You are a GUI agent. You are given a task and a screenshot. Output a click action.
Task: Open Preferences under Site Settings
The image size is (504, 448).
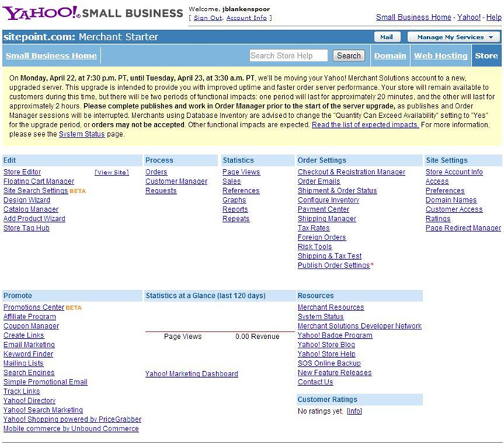pyautogui.click(x=445, y=190)
